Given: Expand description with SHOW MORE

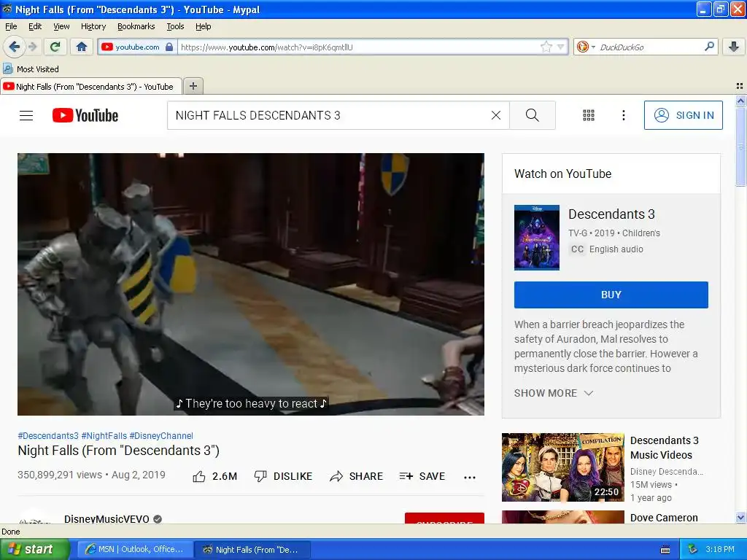Looking at the screenshot, I should click(x=554, y=393).
